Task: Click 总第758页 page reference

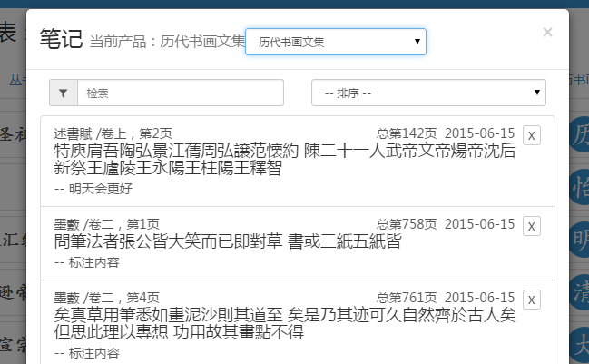Action: pyautogui.click(x=407, y=223)
